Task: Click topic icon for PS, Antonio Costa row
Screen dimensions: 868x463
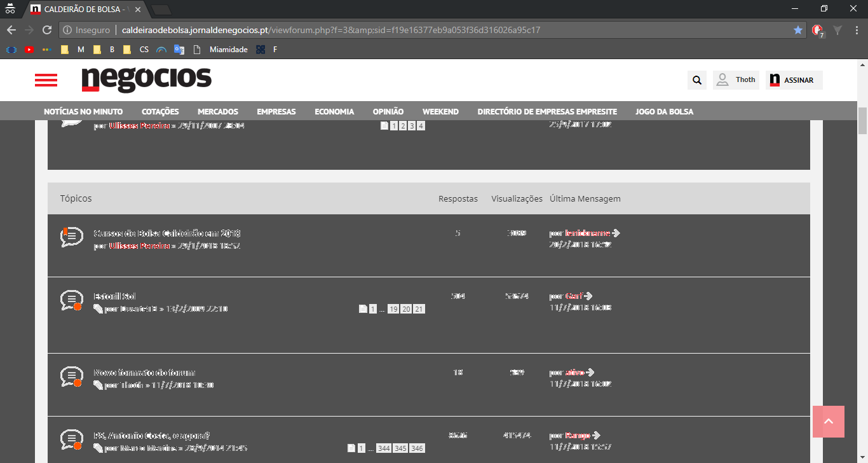Action: (x=71, y=439)
